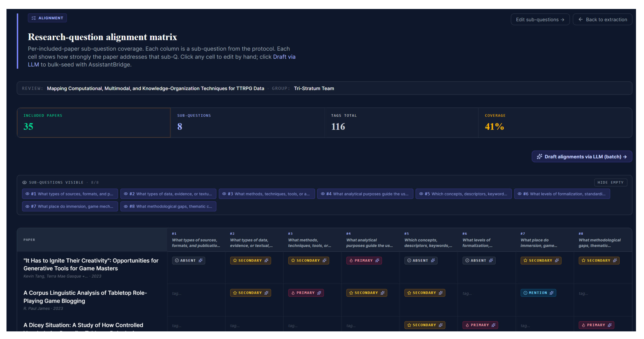The height and width of the screenshot is (339, 644).
Task: Click the eye icon beside SUB-QUESTIONS VISIBLE
Action: pos(24,182)
